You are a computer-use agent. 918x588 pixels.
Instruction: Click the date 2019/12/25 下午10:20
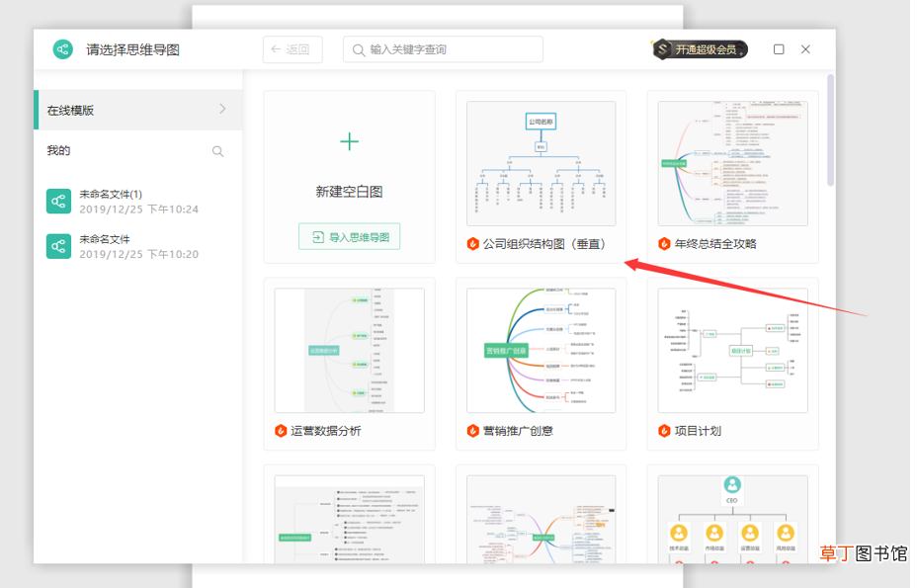point(138,255)
